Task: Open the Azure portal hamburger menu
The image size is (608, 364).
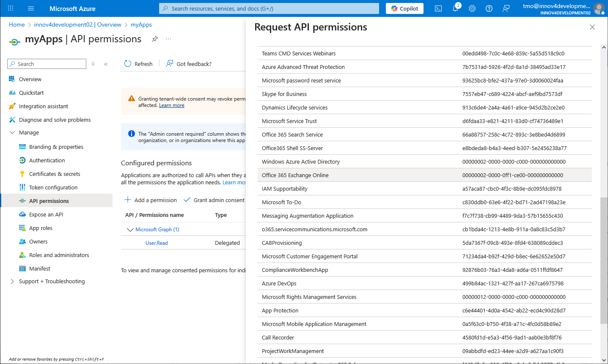Action: coord(31,8)
